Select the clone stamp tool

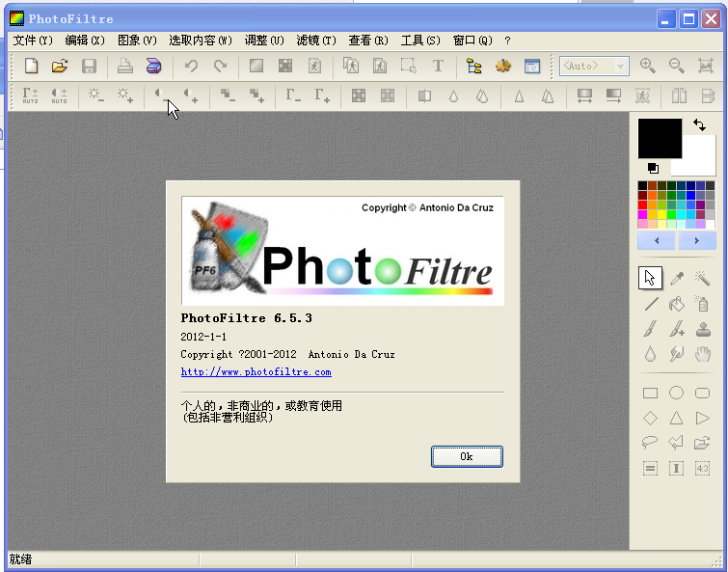[703, 329]
